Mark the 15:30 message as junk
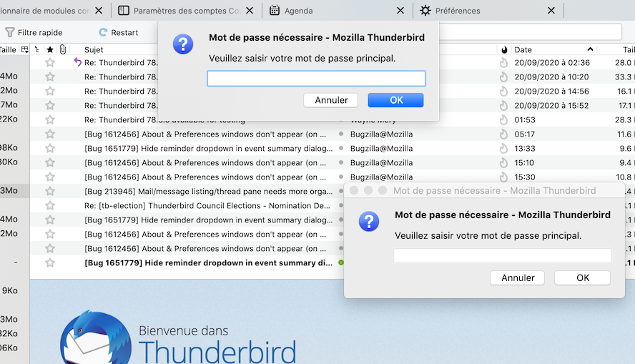Image resolution: width=635 pixels, height=364 pixels. pos(503,177)
